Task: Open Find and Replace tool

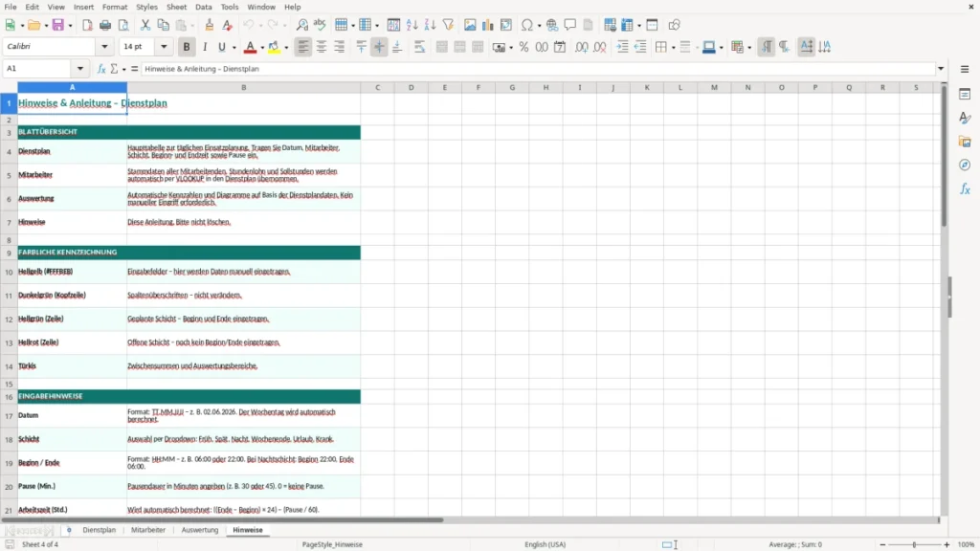Action: point(301,25)
